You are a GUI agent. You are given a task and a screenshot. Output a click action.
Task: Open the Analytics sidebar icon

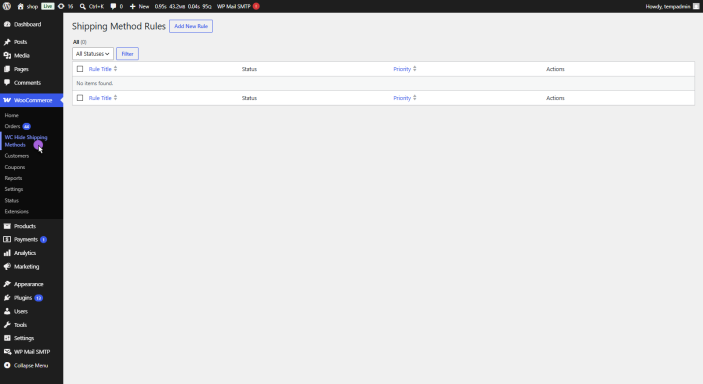click(x=7, y=253)
